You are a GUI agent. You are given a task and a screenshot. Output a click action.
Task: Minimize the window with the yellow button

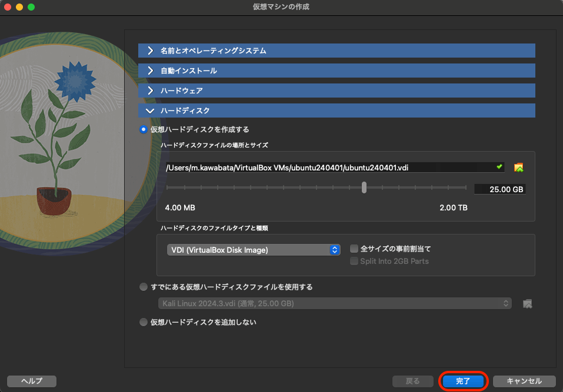coord(19,7)
